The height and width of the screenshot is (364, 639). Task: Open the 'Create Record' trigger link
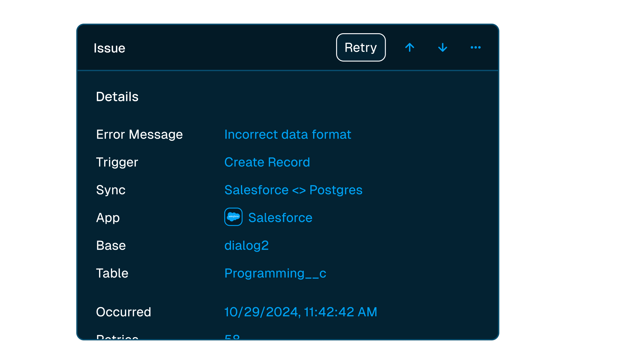click(x=267, y=162)
